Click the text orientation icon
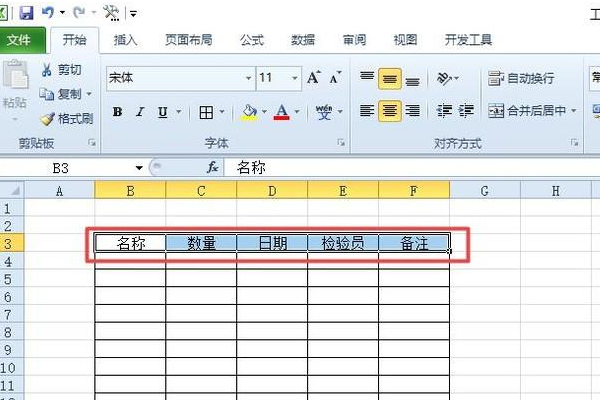600x400 pixels. [444, 78]
